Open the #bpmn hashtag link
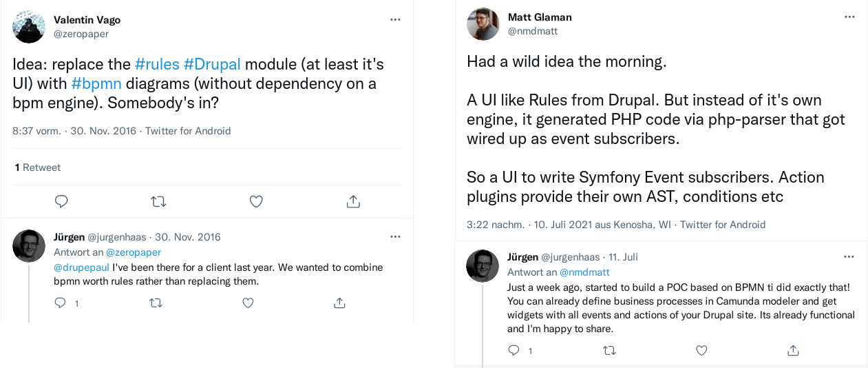This screenshot has width=868, height=368. [96, 83]
